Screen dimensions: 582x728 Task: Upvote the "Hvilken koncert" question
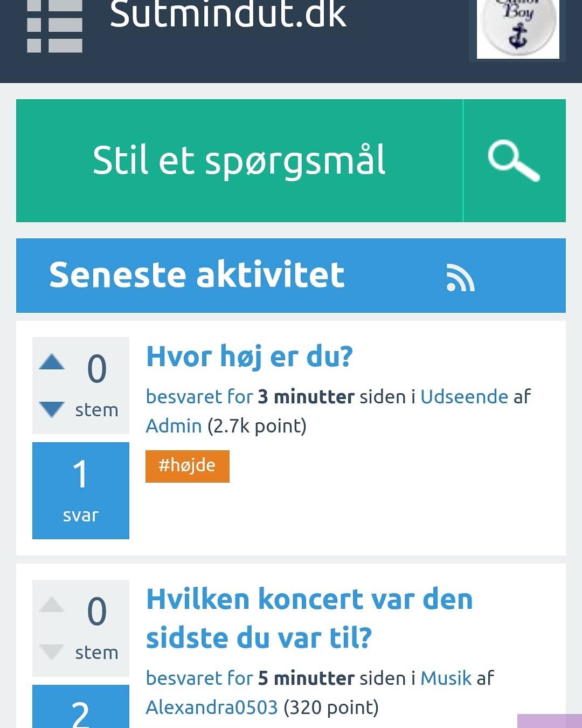click(x=52, y=605)
